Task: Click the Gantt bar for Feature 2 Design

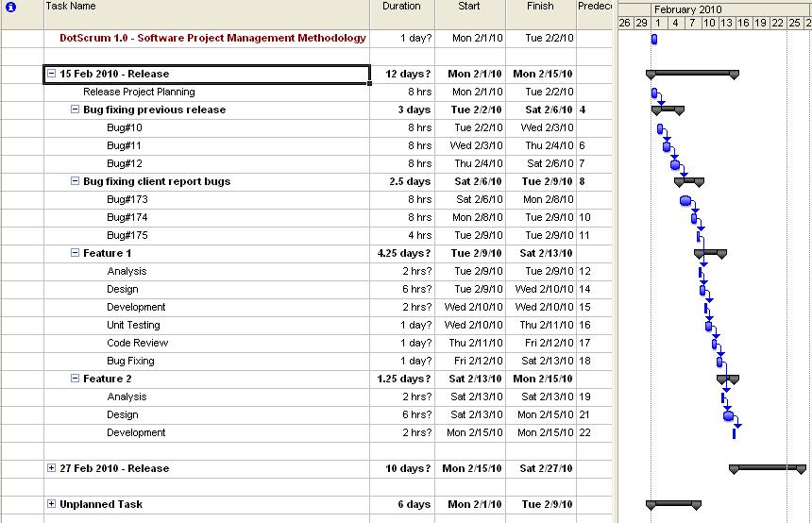Action: pyautogui.click(x=728, y=415)
